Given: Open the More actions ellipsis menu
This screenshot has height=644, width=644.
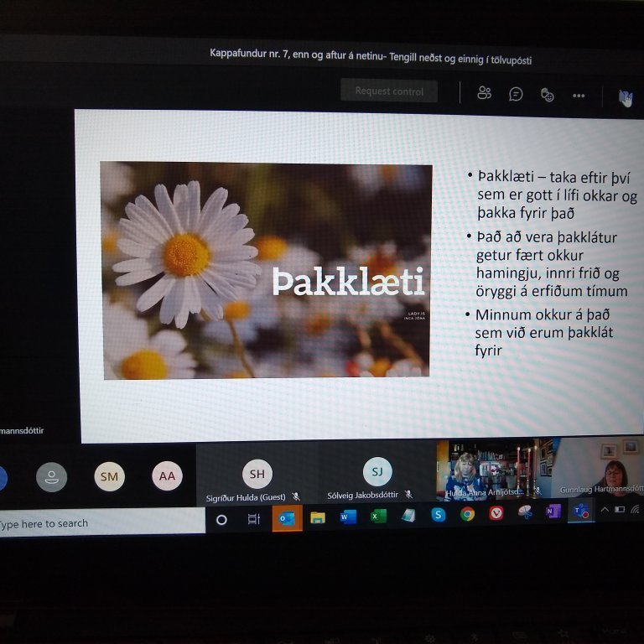Looking at the screenshot, I should (x=579, y=96).
